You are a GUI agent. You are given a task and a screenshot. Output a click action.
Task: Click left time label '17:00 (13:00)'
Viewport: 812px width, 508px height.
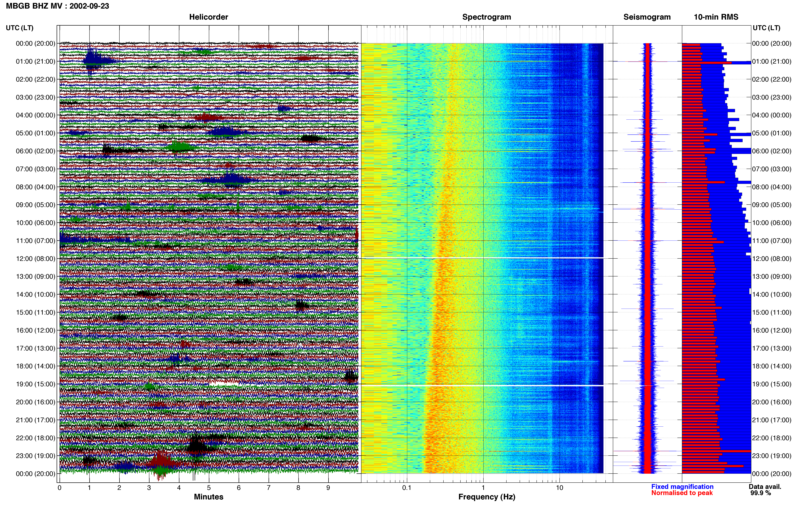click(x=36, y=348)
